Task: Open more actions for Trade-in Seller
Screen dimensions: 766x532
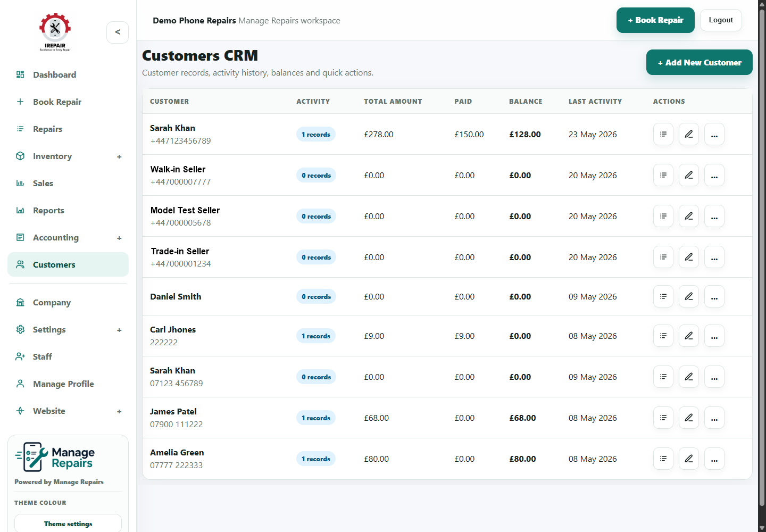Action: 714,257
